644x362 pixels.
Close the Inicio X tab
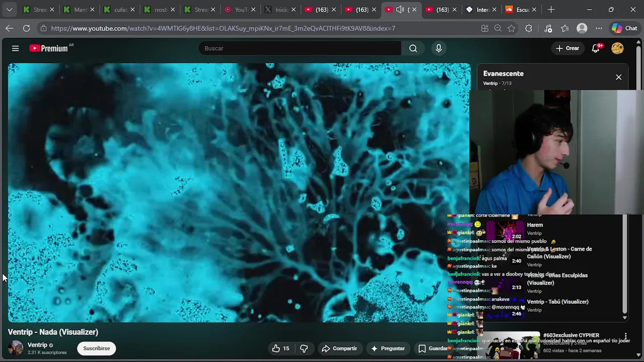(x=293, y=10)
